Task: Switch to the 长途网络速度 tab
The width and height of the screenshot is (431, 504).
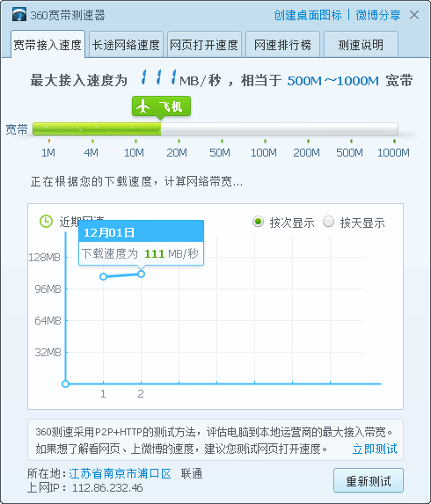Action: (x=126, y=45)
